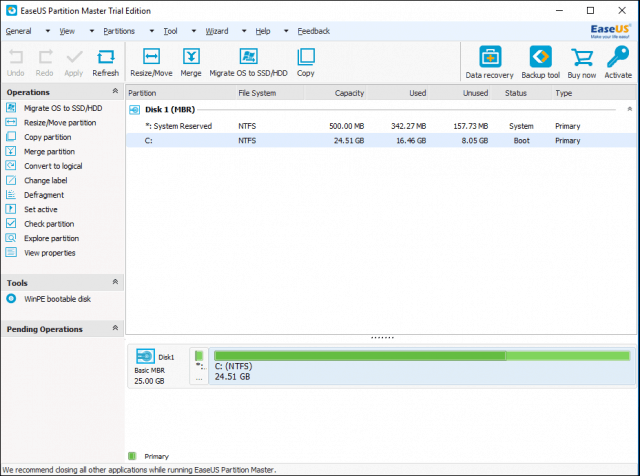Sort by Capacity column header
This screenshot has height=476, width=640.
335,93
